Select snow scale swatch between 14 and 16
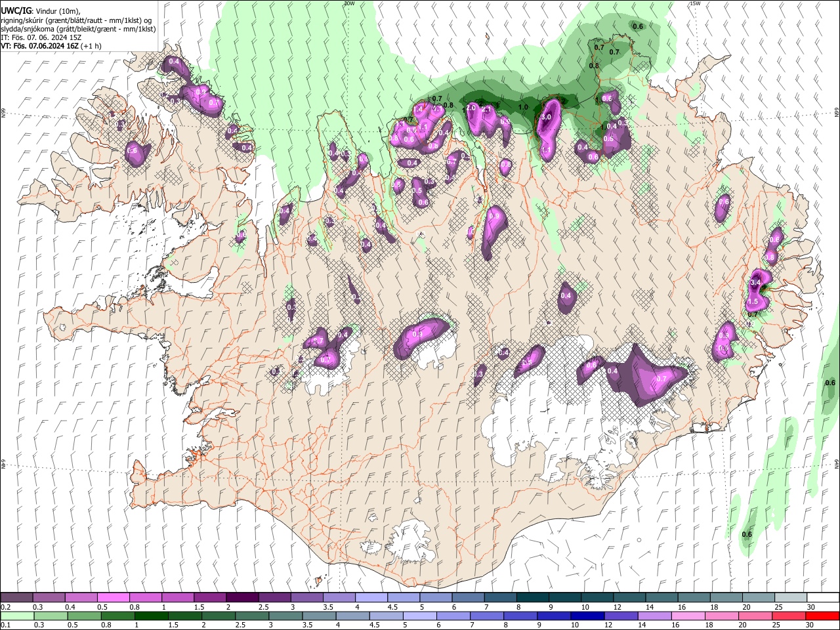 (662, 598)
